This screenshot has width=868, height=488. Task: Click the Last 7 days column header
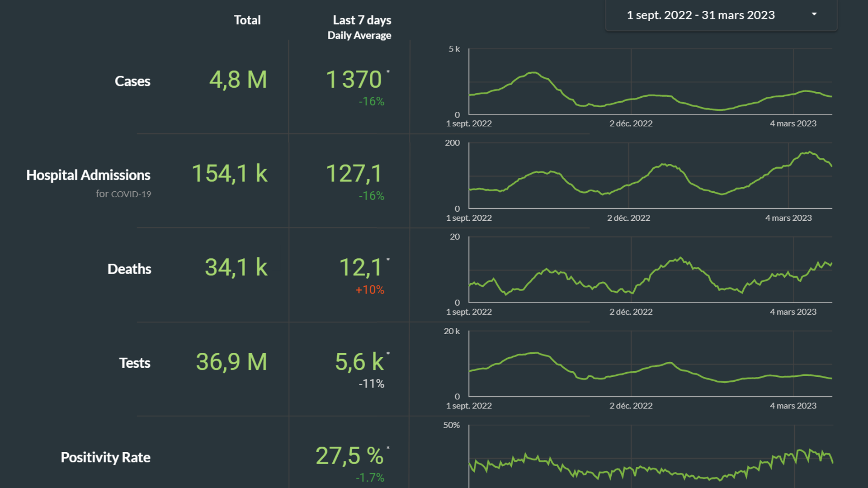point(362,20)
